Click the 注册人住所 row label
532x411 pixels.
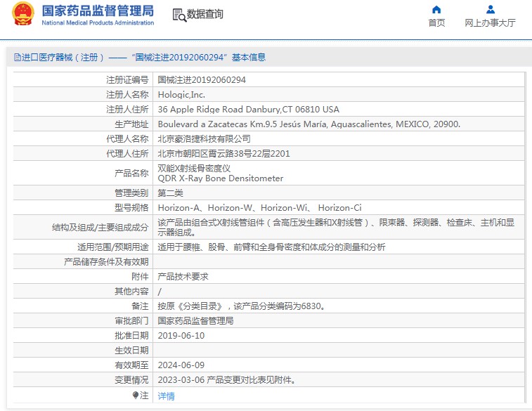pyautogui.click(x=127, y=109)
